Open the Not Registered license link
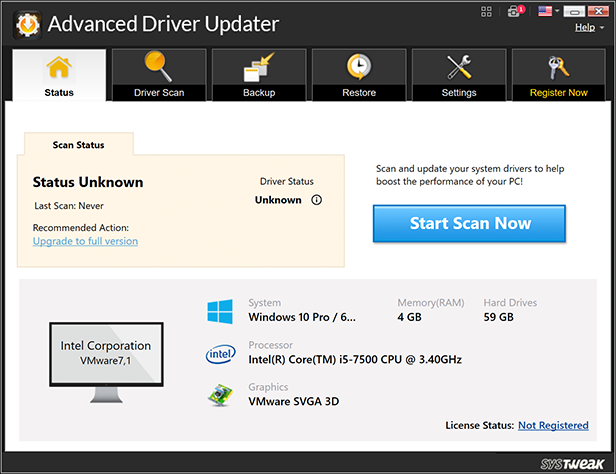 (x=553, y=425)
